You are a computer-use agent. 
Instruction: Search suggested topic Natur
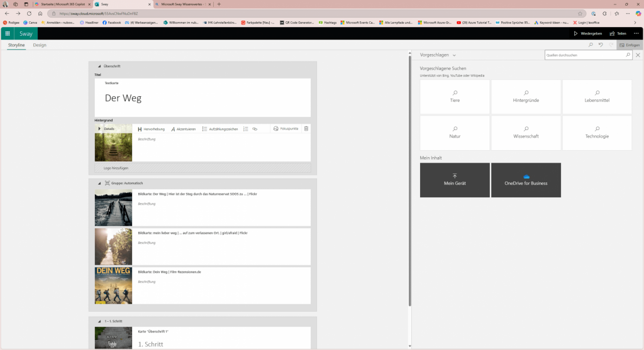(x=455, y=133)
